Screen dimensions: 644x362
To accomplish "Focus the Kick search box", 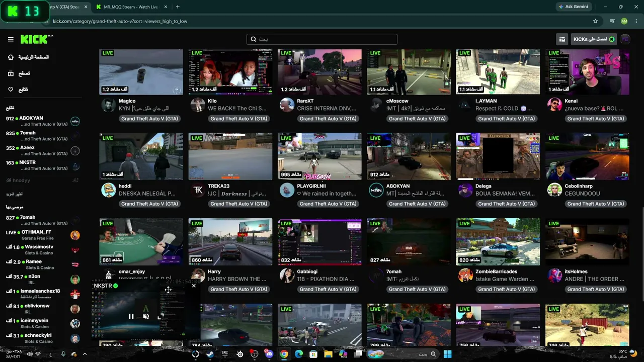I will (322, 39).
